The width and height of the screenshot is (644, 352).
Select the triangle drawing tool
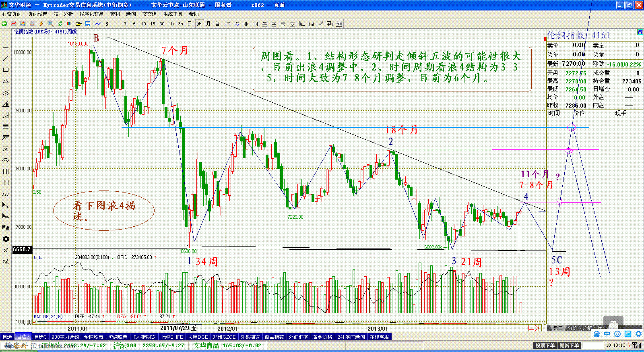[6, 81]
